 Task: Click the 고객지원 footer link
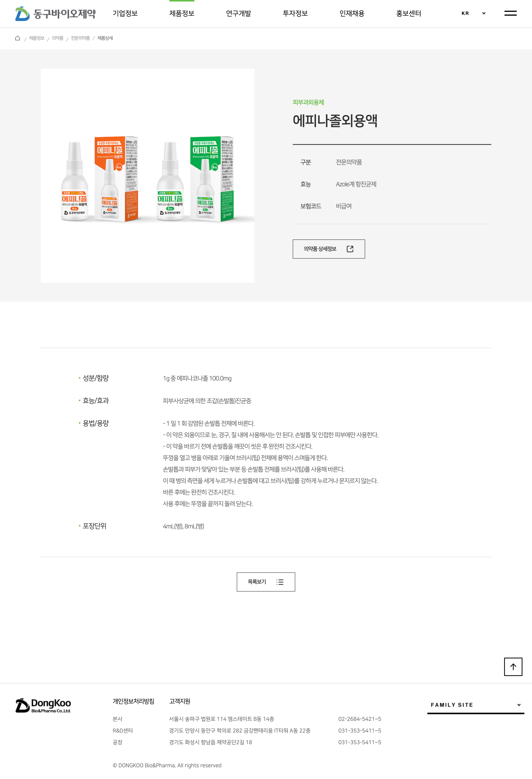click(x=179, y=701)
